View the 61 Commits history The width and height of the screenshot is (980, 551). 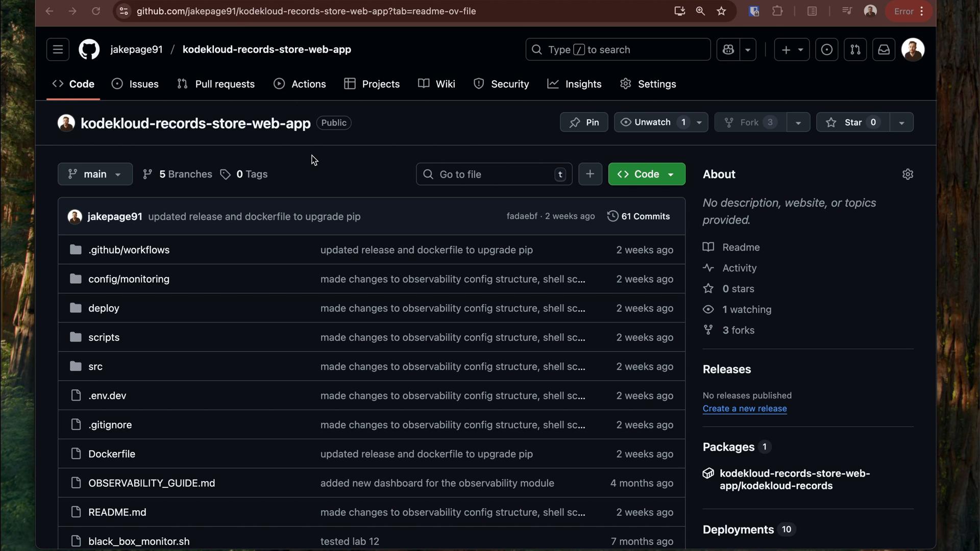click(x=639, y=216)
